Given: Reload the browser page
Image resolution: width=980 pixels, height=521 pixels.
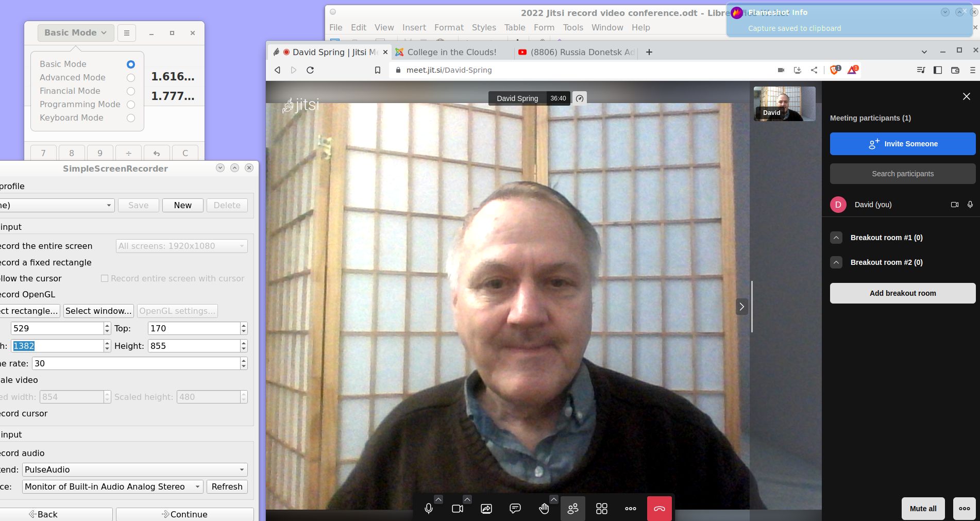Looking at the screenshot, I should point(310,70).
